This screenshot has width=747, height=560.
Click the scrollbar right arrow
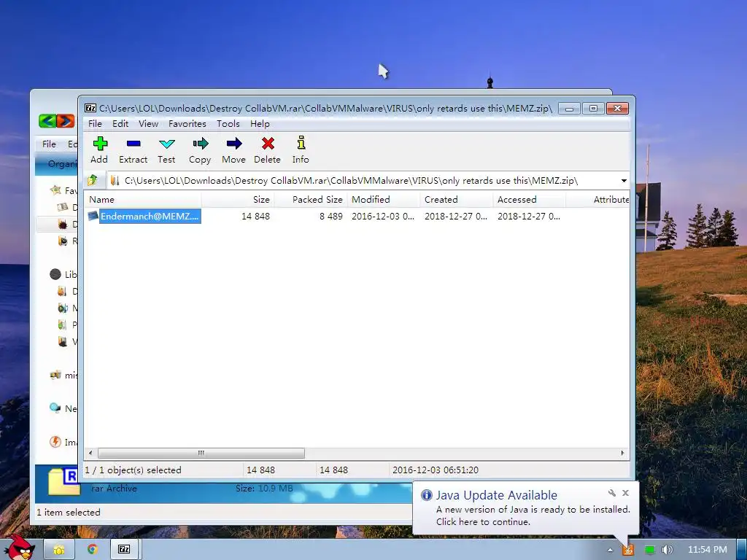click(x=623, y=453)
